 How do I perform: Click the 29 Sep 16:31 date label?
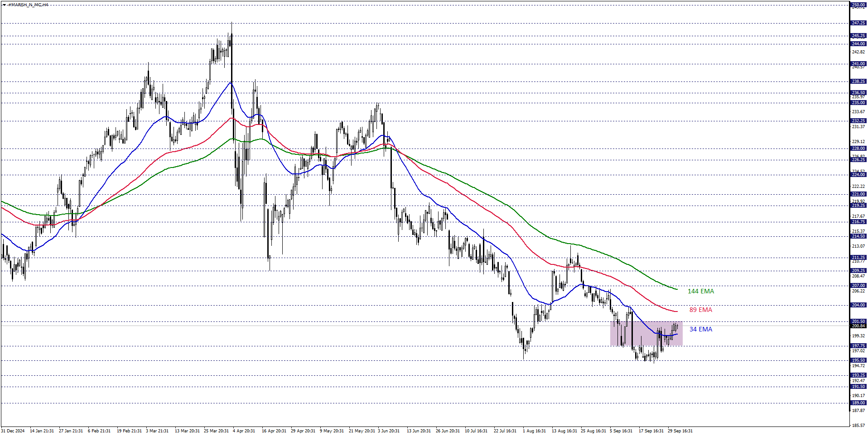coord(680,431)
